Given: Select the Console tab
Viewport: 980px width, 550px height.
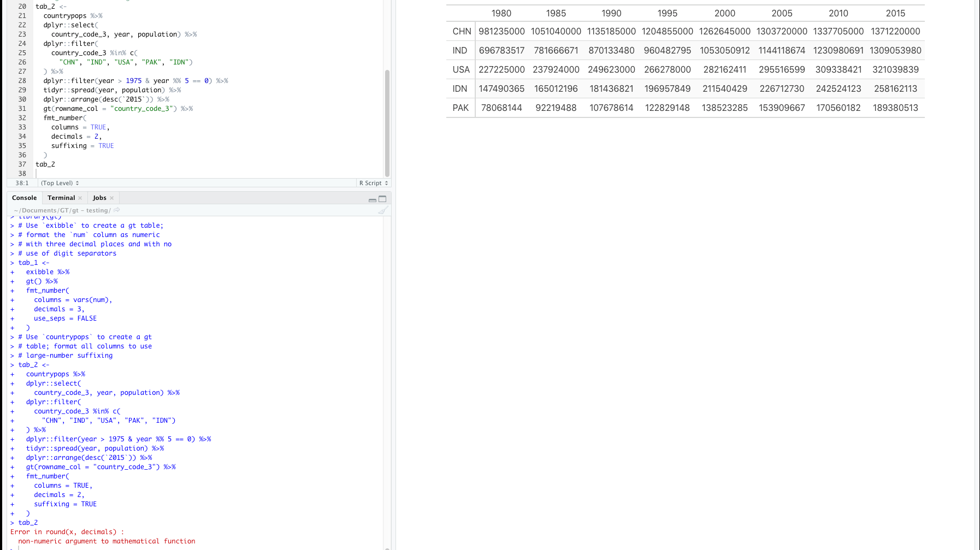Looking at the screenshot, I should point(25,197).
